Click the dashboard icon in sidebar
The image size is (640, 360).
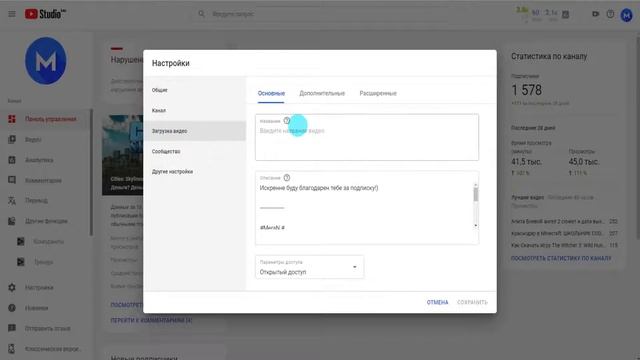coord(12,119)
